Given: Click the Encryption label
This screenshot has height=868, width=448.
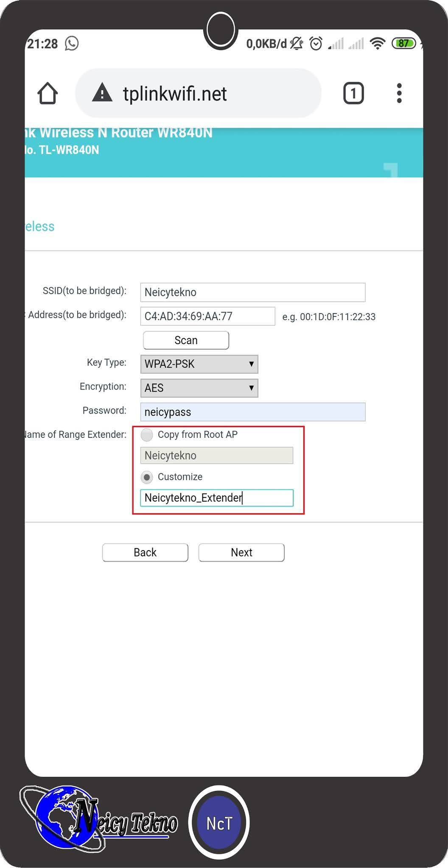Looking at the screenshot, I should coord(103,387).
